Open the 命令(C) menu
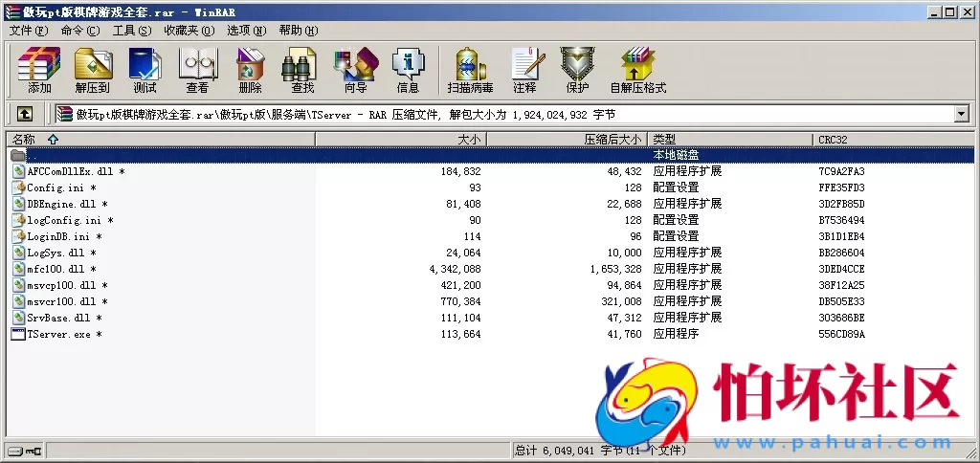The image size is (980, 463). (80, 31)
